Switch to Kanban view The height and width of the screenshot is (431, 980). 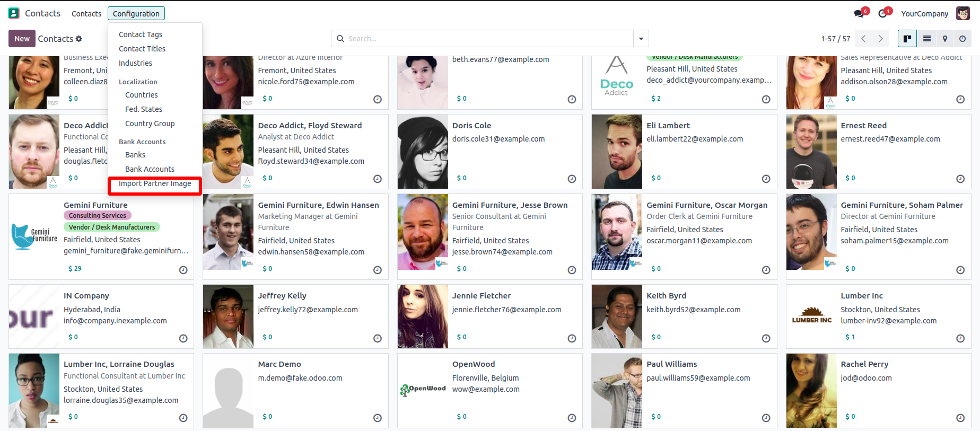pos(907,39)
